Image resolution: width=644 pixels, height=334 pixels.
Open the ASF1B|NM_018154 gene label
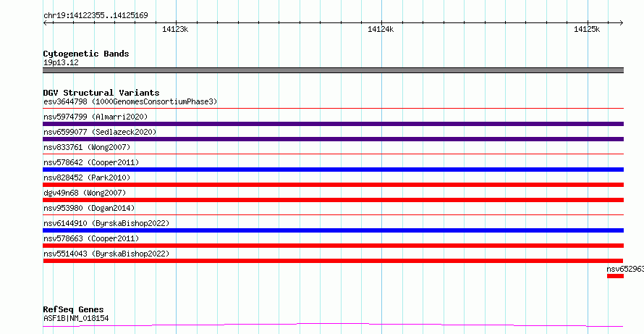point(76,318)
